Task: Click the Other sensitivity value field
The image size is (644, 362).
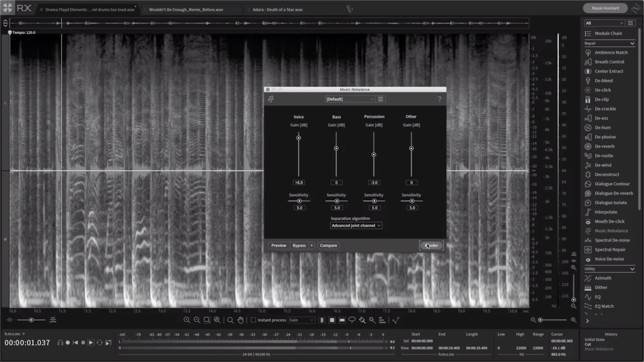Action: coord(412,208)
